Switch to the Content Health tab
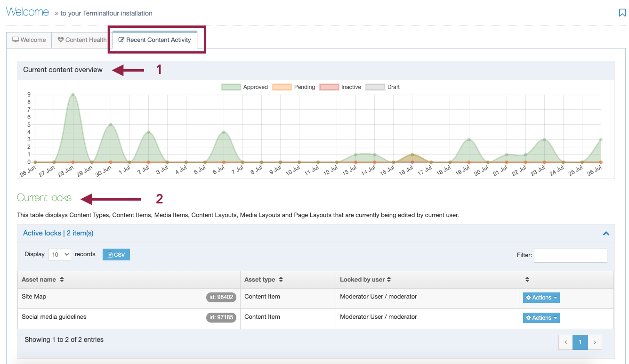 pyautogui.click(x=82, y=40)
